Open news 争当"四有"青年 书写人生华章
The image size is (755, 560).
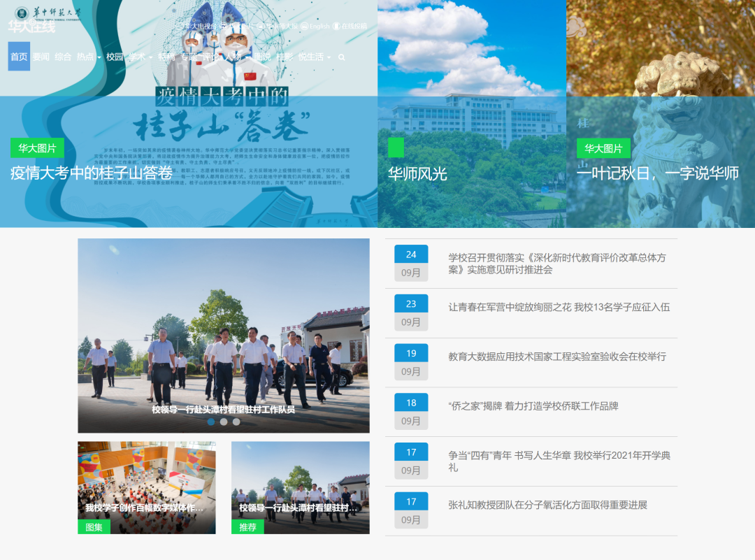559,461
